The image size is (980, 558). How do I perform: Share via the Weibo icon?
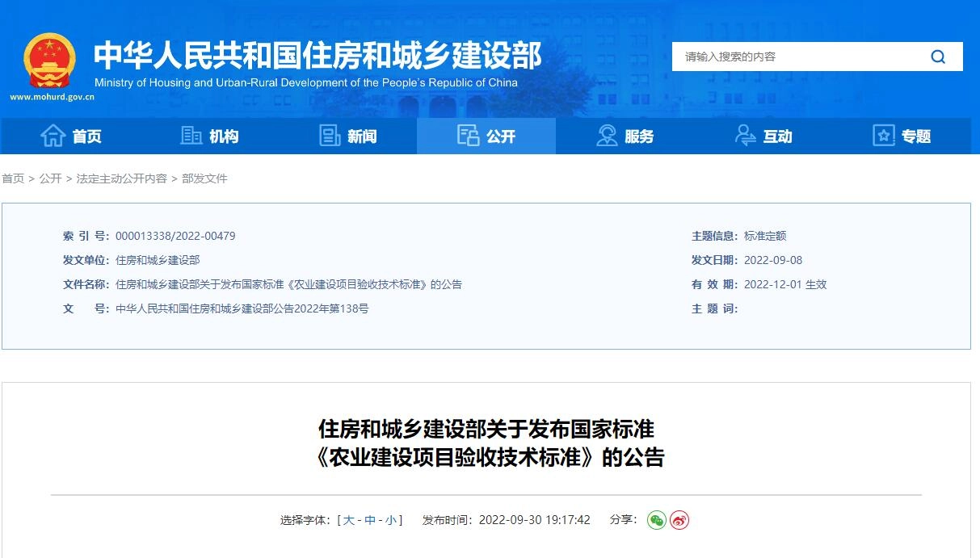pyautogui.click(x=679, y=520)
